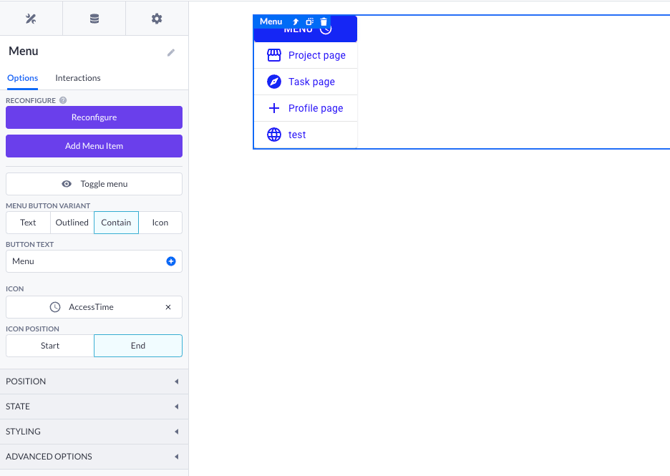
Task: Switch to the Options tab
Action: [23, 78]
